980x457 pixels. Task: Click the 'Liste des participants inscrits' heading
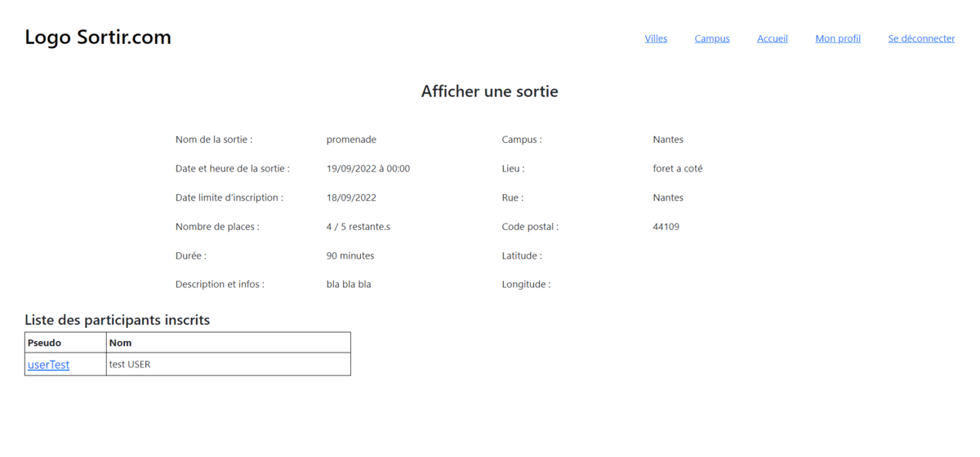point(117,320)
